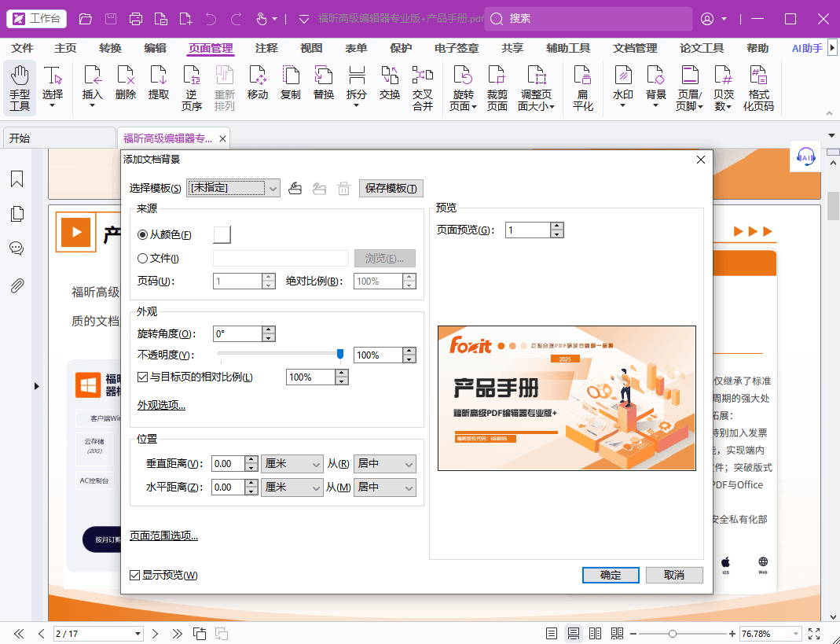
Task: Click the Extract (提取) page icon
Action: (159, 83)
